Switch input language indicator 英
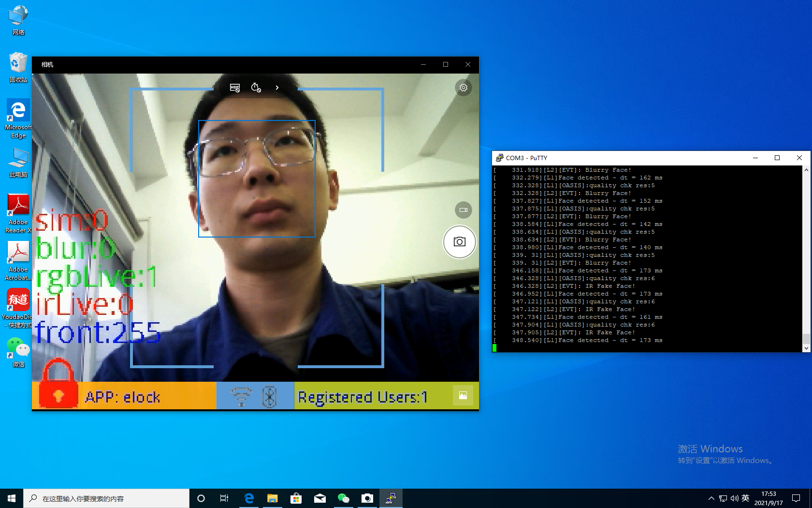The image size is (812, 508). click(745, 498)
